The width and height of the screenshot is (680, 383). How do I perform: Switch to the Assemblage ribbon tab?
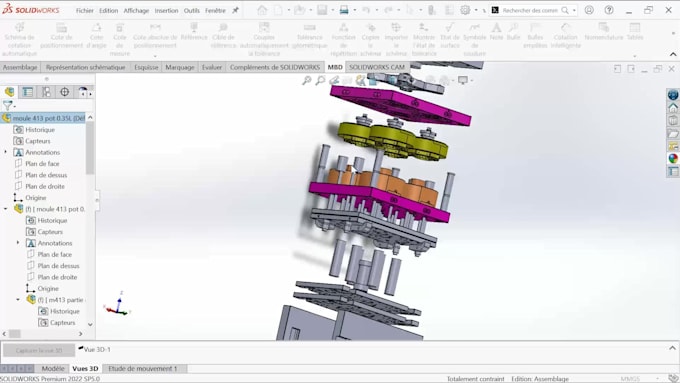tap(20, 67)
